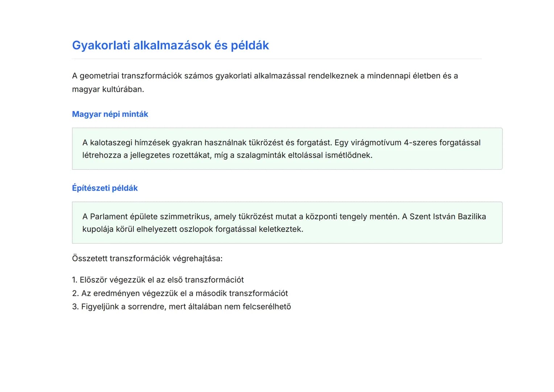The image size is (554, 392).
Task: Click list item 1 starting with "Először"
Action: coord(158,280)
